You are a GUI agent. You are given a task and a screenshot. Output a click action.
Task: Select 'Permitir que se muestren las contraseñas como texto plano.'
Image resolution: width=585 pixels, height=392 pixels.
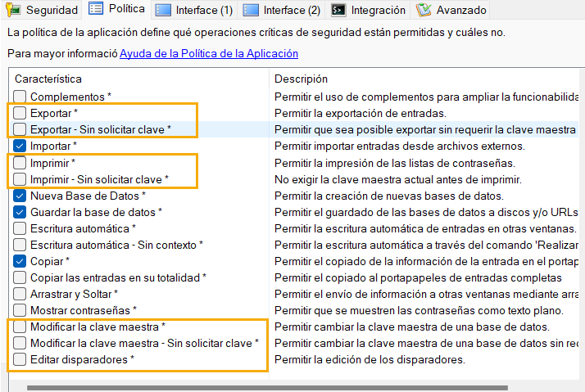click(419, 311)
